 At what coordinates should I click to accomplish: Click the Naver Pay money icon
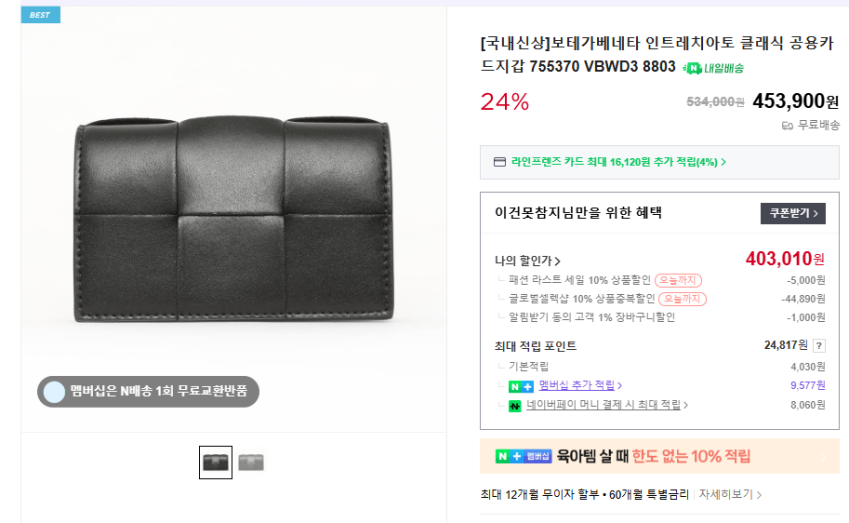[515, 405]
